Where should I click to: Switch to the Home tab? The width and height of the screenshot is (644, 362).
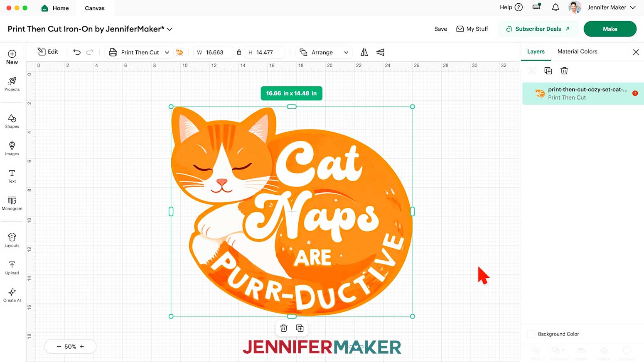(x=55, y=8)
